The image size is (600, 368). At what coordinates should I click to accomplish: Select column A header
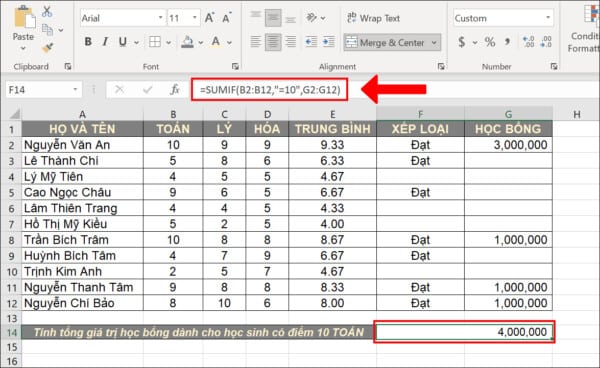click(82, 114)
